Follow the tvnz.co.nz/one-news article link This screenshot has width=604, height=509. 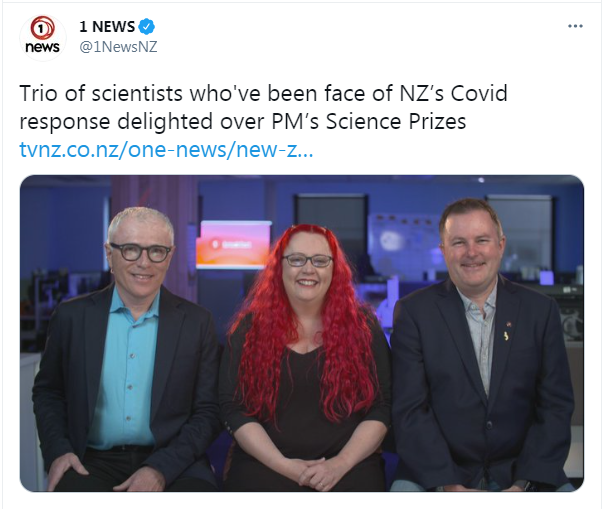click(x=166, y=150)
